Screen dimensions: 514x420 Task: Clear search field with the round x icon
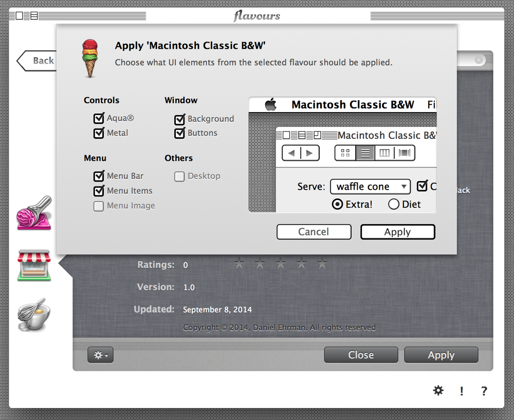[x=478, y=60]
